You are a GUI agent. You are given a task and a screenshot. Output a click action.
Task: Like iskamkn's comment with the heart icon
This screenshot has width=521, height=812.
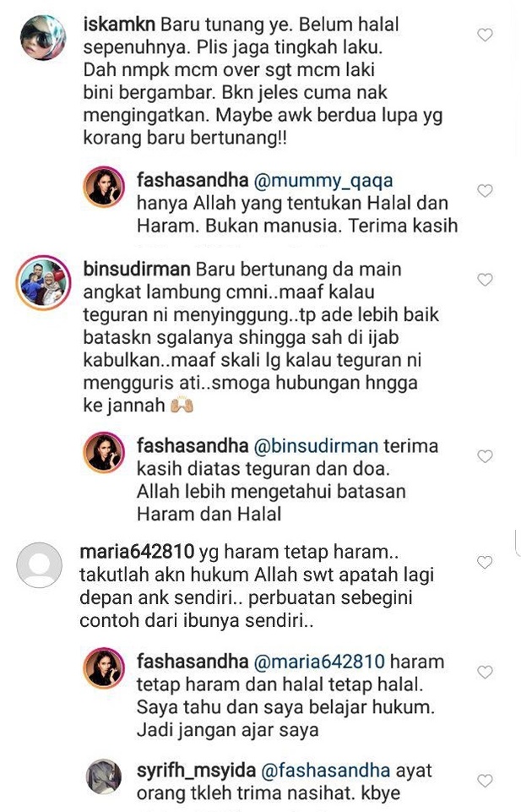pyautogui.click(x=485, y=35)
